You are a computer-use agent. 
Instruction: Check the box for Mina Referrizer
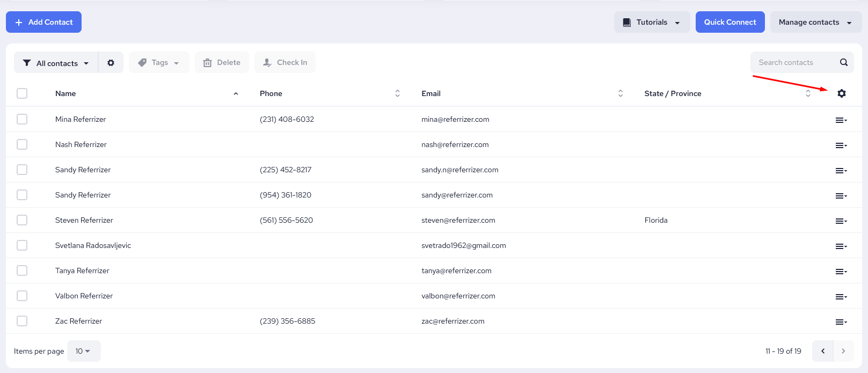22,119
